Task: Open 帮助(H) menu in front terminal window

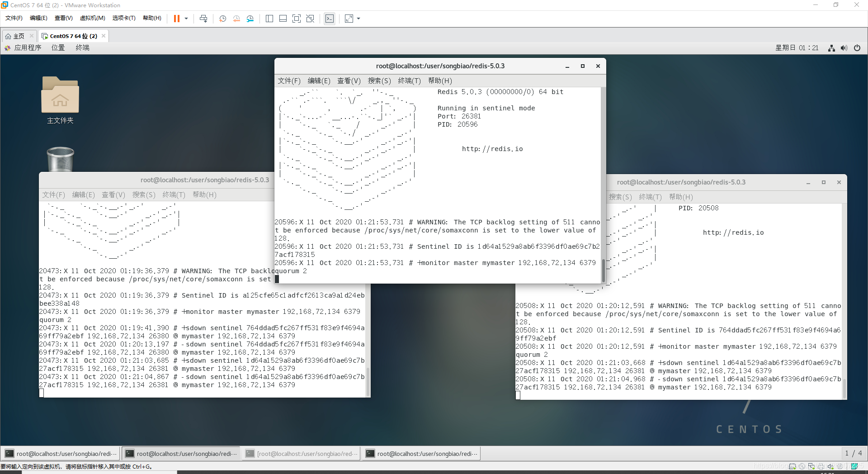Action: [x=440, y=81]
